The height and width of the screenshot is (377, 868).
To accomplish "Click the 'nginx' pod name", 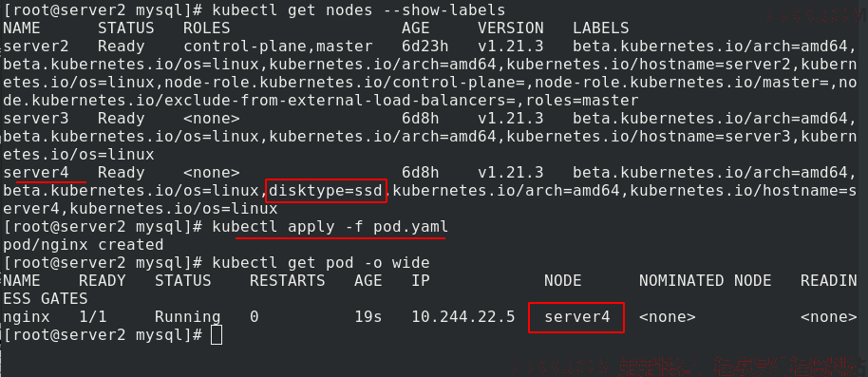I will [26, 317].
